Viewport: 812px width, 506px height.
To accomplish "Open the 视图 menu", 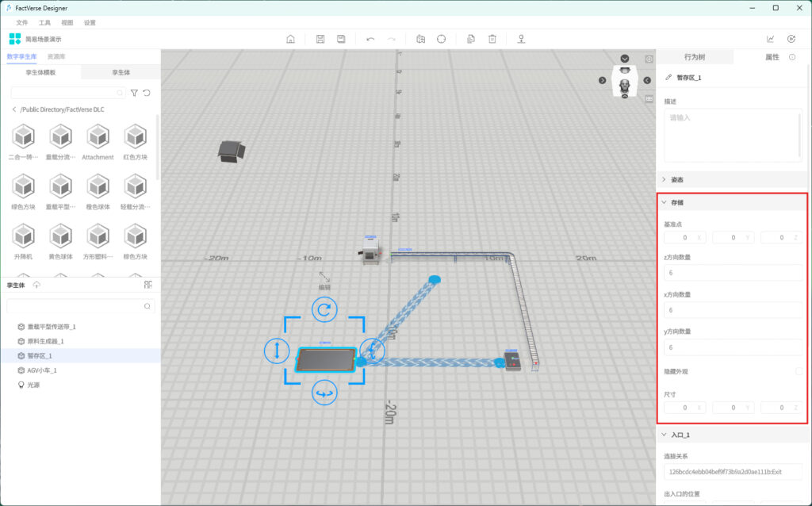I will (67, 23).
